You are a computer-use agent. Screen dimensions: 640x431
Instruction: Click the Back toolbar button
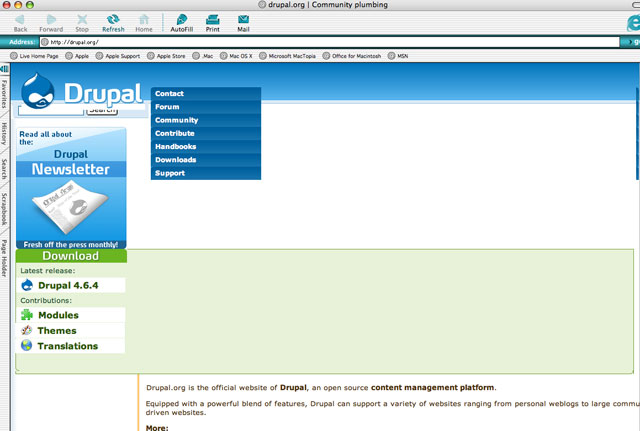coord(20,23)
